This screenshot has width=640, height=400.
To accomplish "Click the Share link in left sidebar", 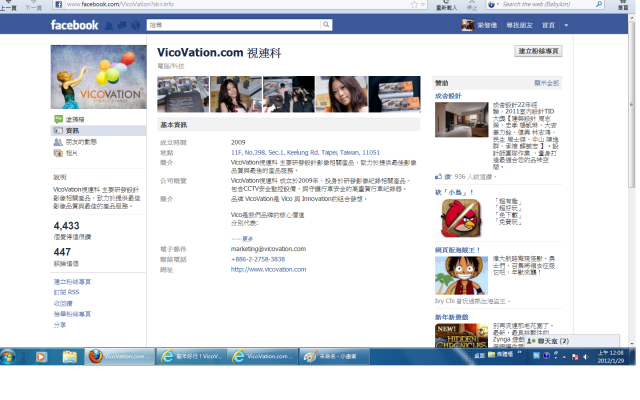I will pos(60,325).
